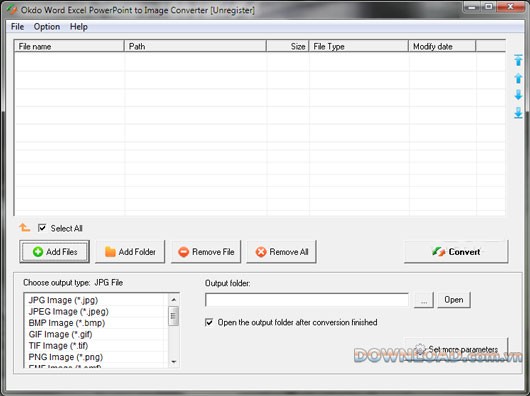Sort by Modify date column header
The width and height of the screenshot is (530, 396).
[x=442, y=46]
